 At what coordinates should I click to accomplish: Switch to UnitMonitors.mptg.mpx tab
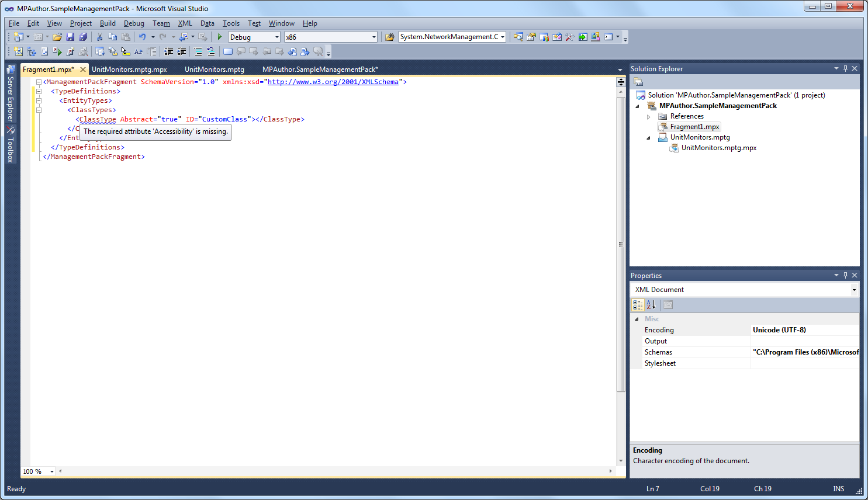[x=129, y=70]
